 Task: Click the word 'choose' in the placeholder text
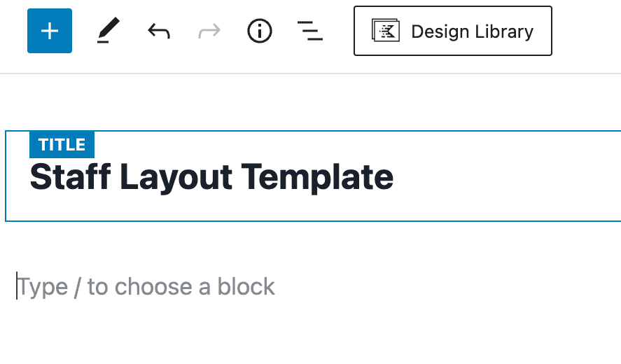[153, 286]
